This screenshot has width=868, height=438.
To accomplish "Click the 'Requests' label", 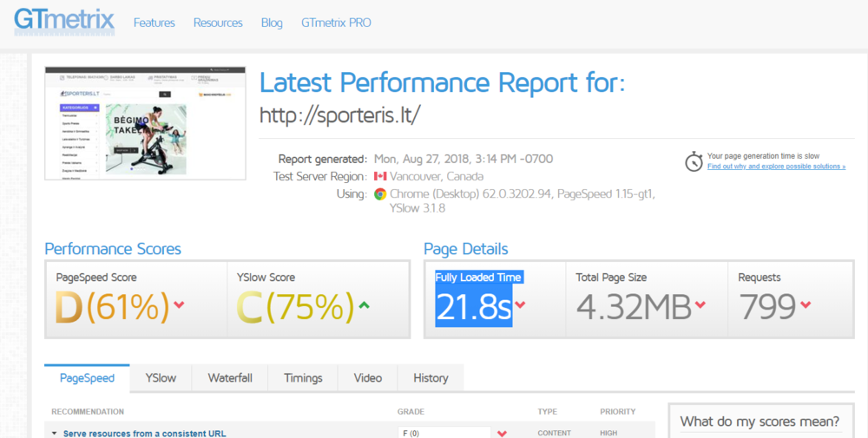I will (x=759, y=278).
